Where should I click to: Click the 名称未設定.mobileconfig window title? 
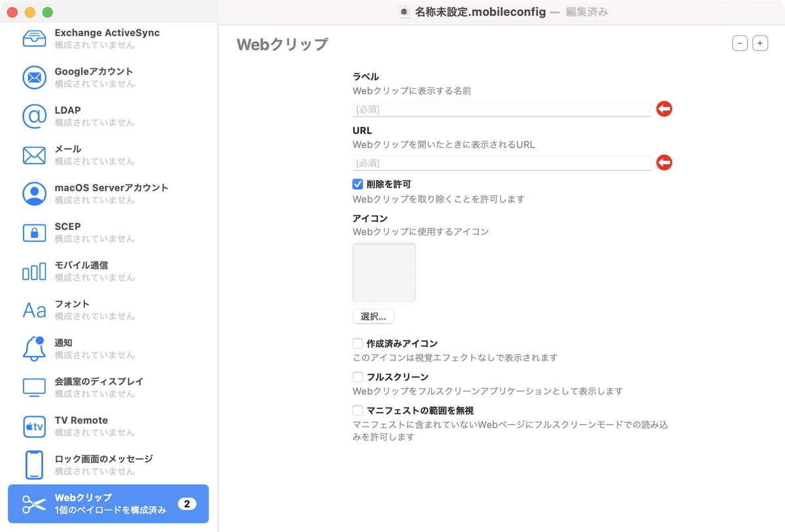(481, 12)
